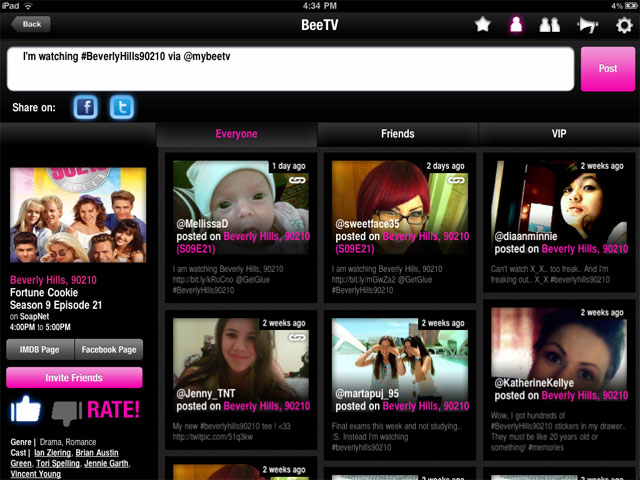
Task: Click Tori Spelling cast link
Action: coord(58,463)
